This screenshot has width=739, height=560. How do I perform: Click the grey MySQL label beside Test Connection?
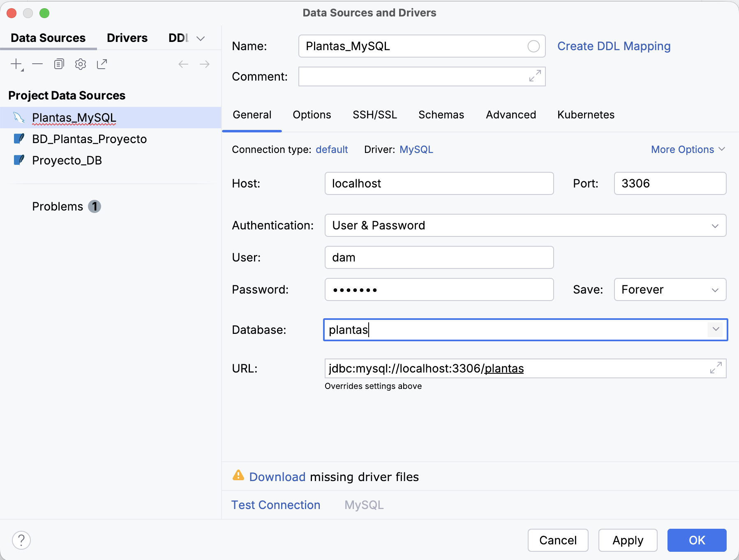click(364, 505)
